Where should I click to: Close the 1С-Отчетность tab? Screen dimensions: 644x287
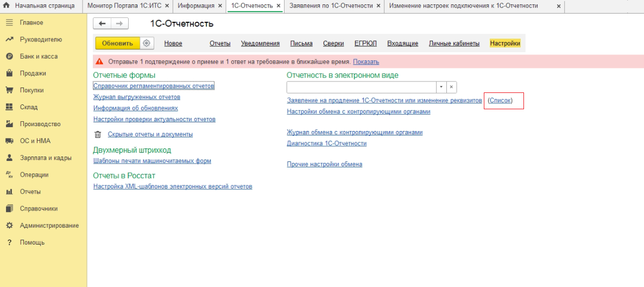(279, 6)
